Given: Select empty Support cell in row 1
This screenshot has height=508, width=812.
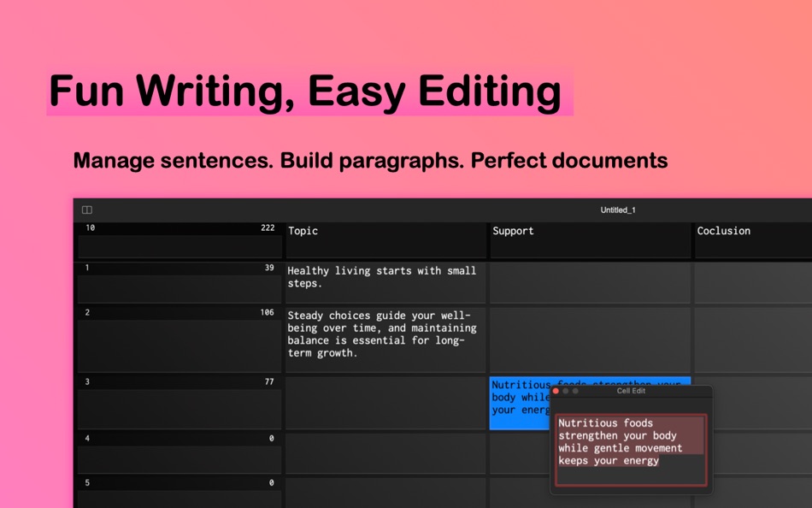Looking at the screenshot, I should (591, 282).
